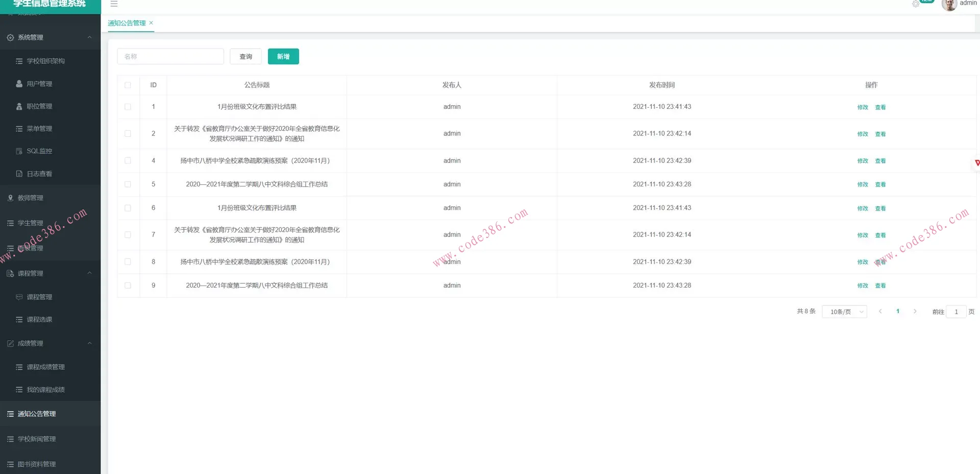Viewport: 980px width, 474px height.
Task: Check the row with ID 1
Action: point(128,107)
